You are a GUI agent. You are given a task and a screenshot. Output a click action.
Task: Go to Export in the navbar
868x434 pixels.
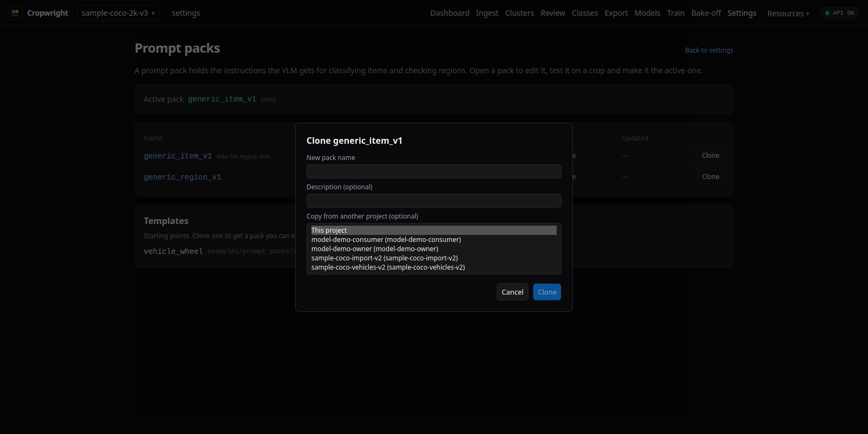pyautogui.click(x=616, y=13)
